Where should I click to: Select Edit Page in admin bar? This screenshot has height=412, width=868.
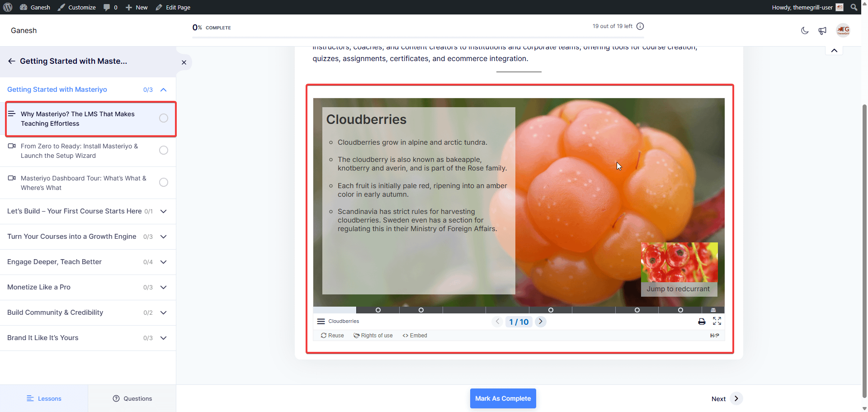coord(173,7)
